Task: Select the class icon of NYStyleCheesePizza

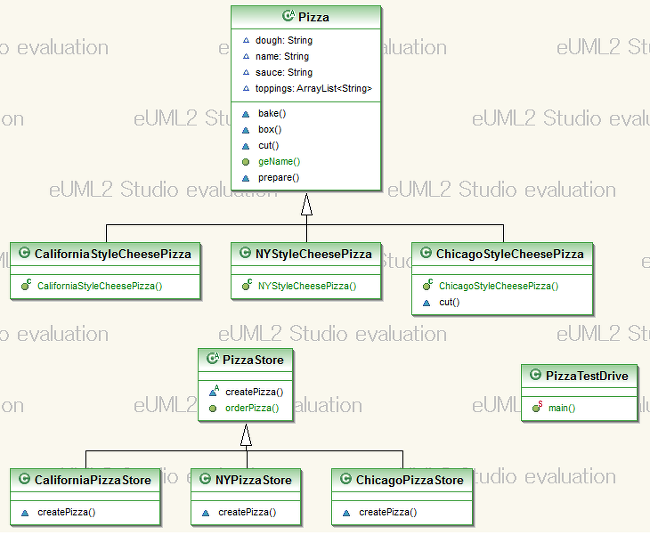Action: click(245, 252)
